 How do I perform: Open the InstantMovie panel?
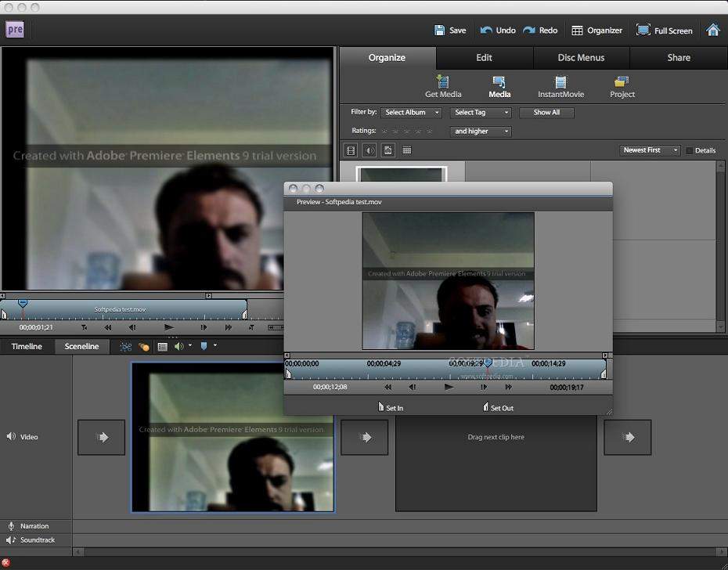coord(560,82)
